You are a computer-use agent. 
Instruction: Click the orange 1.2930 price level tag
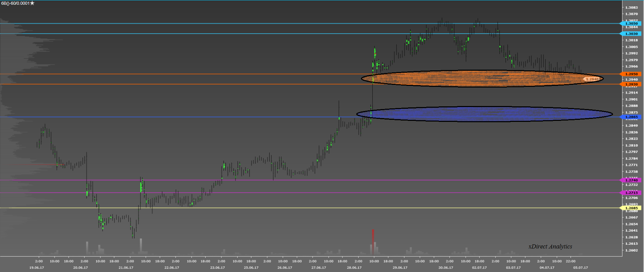[x=631, y=84]
